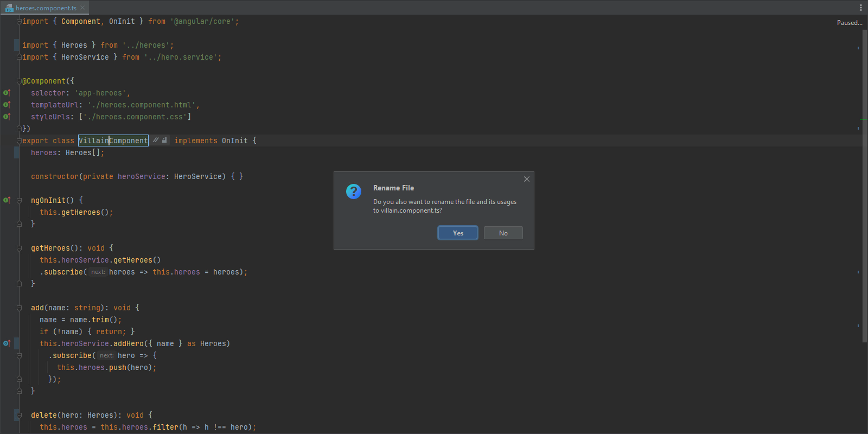The width and height of the screenshot is (868, 434).
Task: Click the 'Paused...' analysis status indicator
Action: [850, 23]
